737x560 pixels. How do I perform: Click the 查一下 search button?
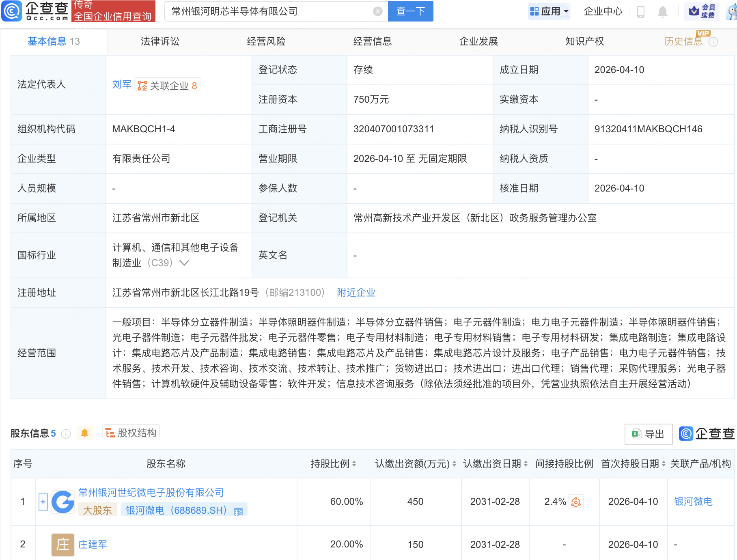(410, 11)
